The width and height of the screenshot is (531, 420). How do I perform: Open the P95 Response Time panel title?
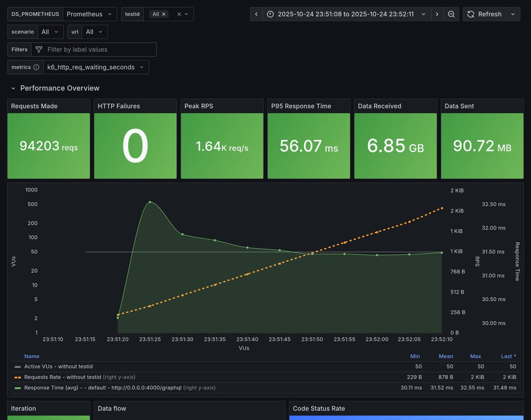[301, 106]
